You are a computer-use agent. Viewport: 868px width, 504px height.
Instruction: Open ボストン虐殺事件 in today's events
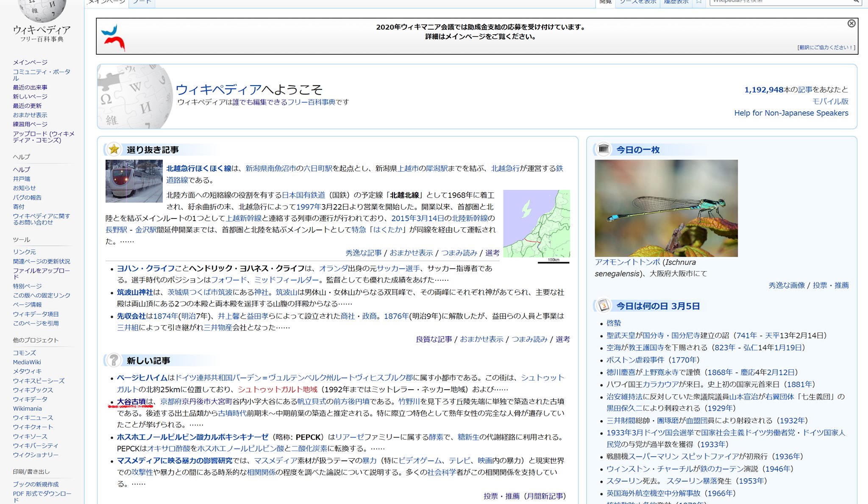coord(635,360)
